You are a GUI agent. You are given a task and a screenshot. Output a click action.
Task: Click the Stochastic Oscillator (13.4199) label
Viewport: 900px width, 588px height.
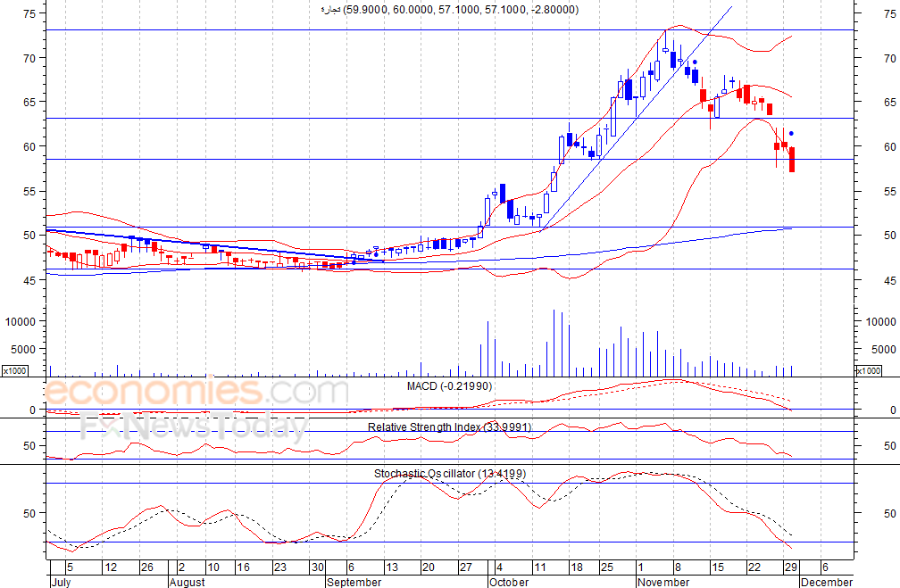[450, 473]
